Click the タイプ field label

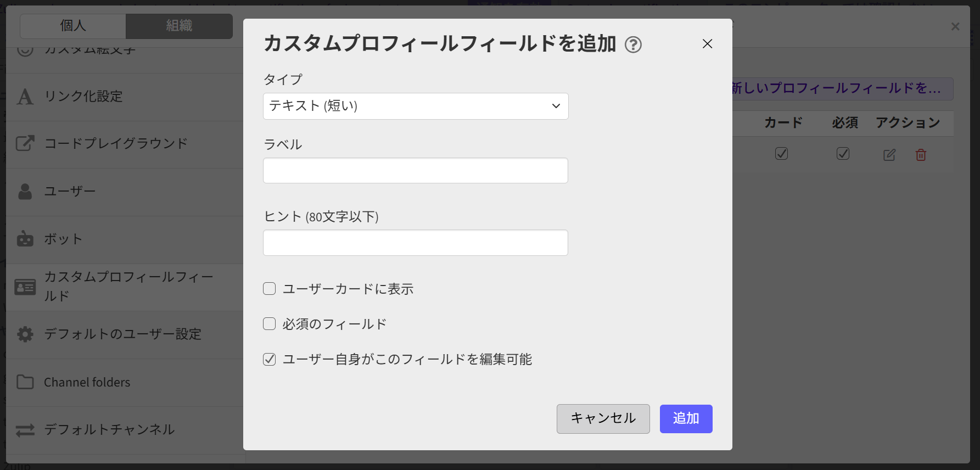(x=283, y=80)
